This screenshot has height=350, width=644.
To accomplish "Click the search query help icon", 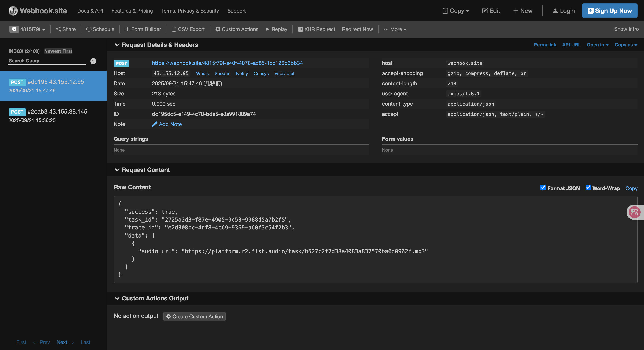I will [x=93, y=61].
